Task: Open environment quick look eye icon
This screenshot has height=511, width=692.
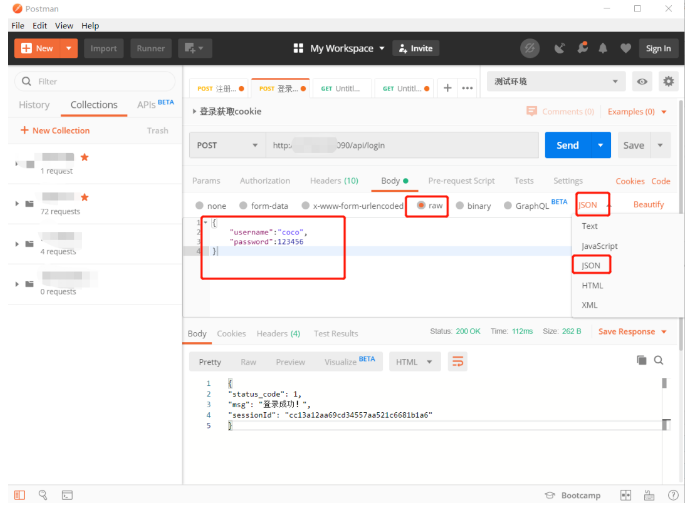Action: (642, 81)
